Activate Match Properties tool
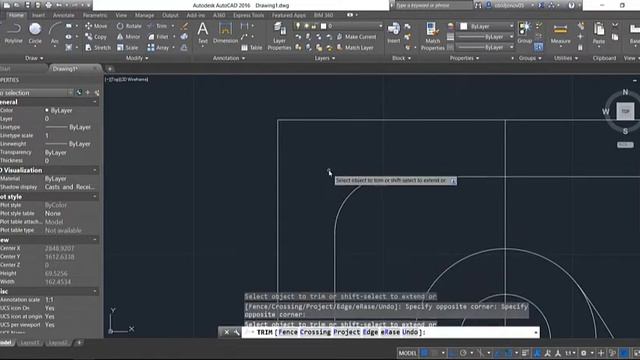Screen dimensions: 640x360 [x=433, y=36]
